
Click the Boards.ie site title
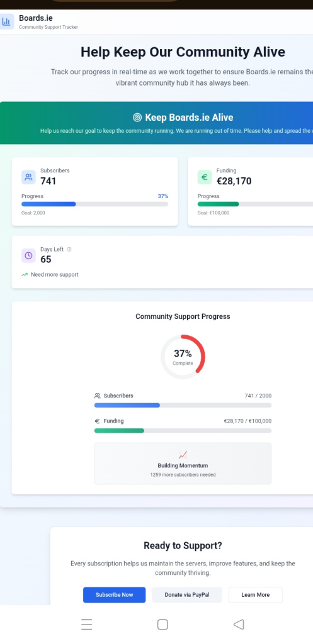point(36,18)
